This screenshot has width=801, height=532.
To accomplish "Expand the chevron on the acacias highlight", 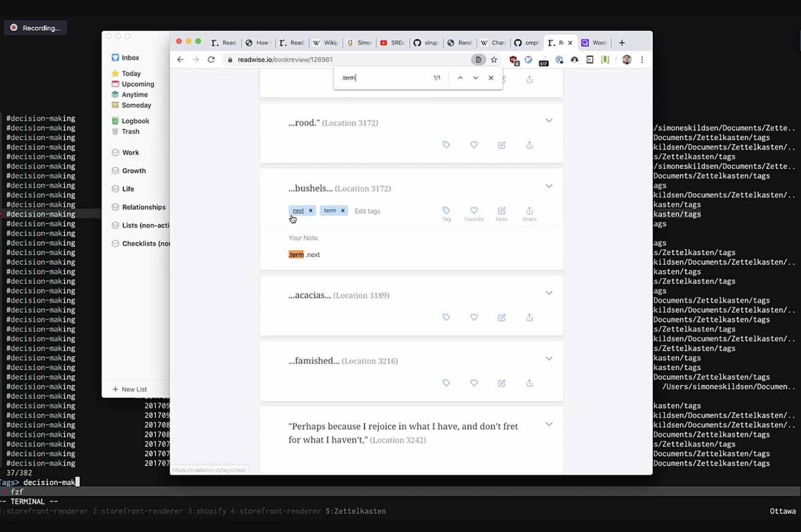I will click(x=549, y=293).
